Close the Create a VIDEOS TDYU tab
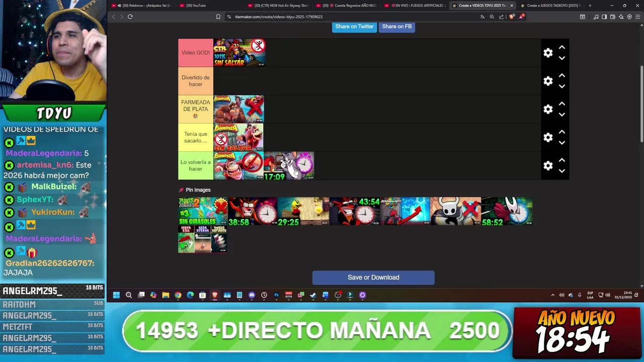Image resolution: width=644 pixels, height=362 pixels. click(512, 6)
